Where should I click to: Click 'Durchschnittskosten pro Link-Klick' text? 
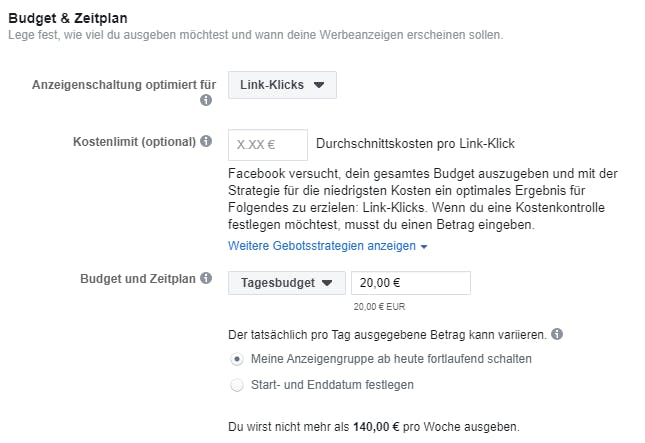tap(415, 143)
